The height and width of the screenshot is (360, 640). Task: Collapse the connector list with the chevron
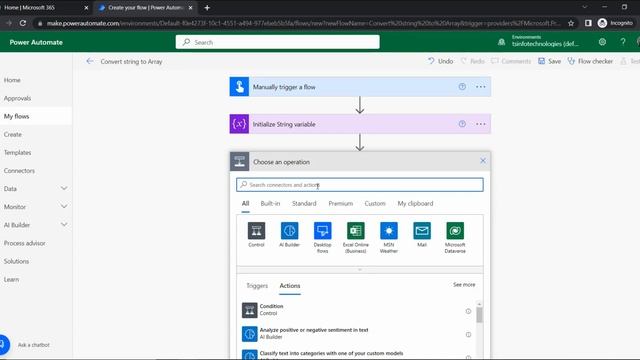pos(360,270)
